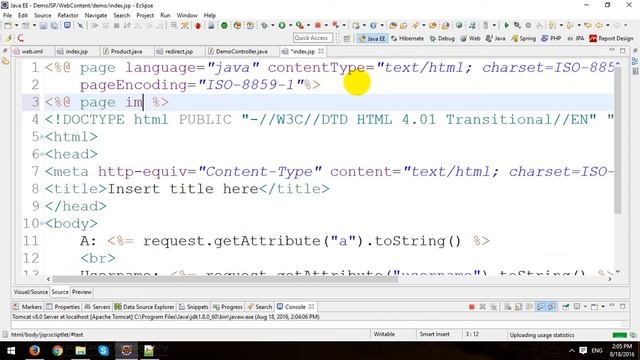Click the green progress bar in status bar
Screen dimensions: 640x360
[x=620, y=335]
